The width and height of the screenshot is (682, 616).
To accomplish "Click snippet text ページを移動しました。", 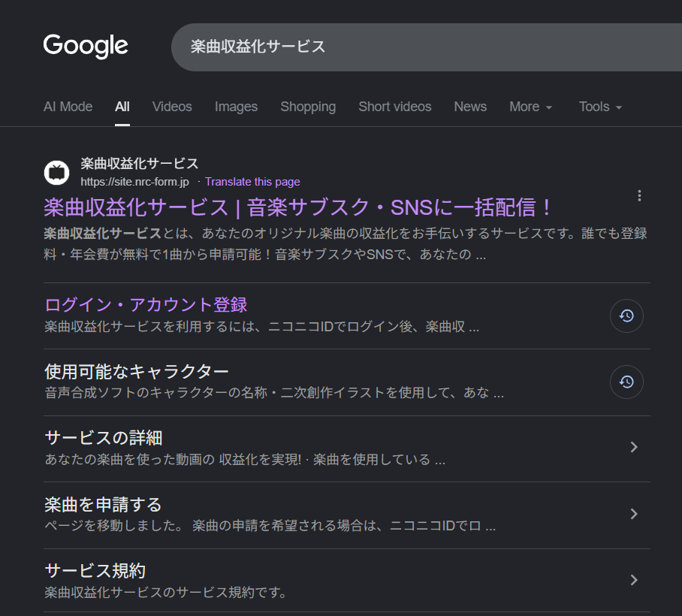I will click(114, 526).
